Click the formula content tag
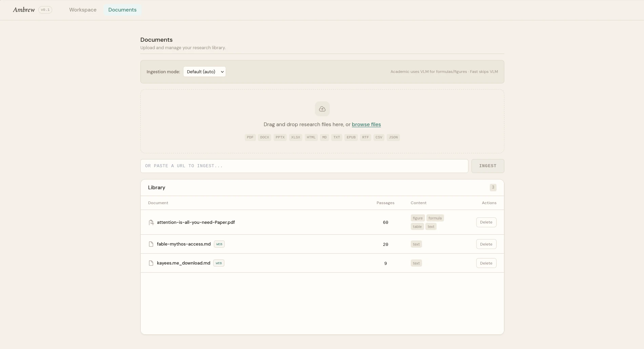 click(x=435, y=218)
